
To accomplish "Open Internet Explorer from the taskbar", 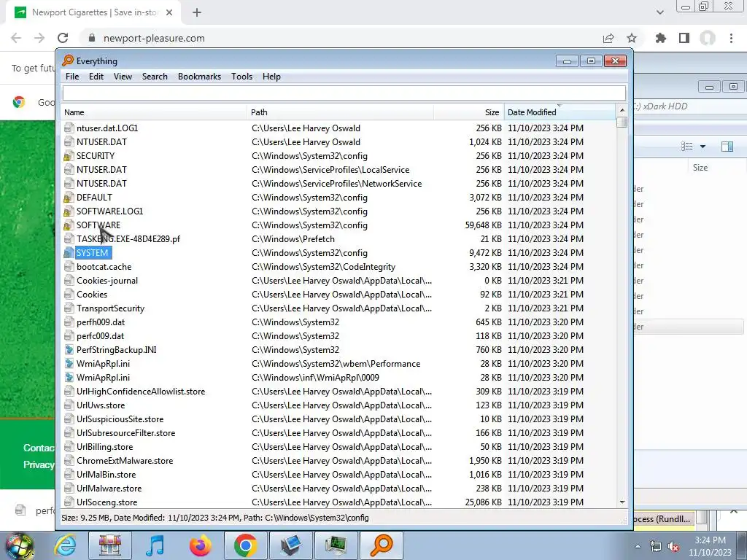I will point(65,545).
